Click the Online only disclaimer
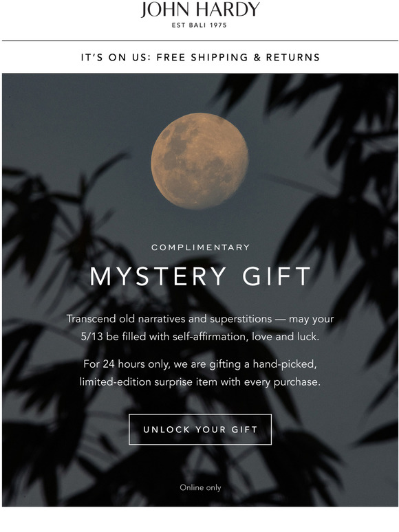 200,487
